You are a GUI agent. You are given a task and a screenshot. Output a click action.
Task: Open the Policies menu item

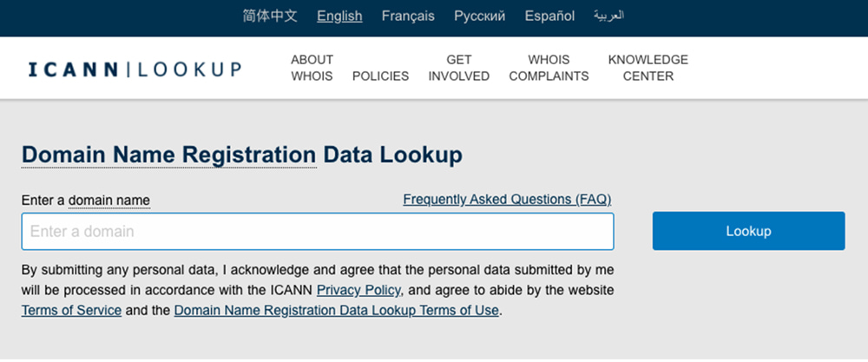click(380, 76)
